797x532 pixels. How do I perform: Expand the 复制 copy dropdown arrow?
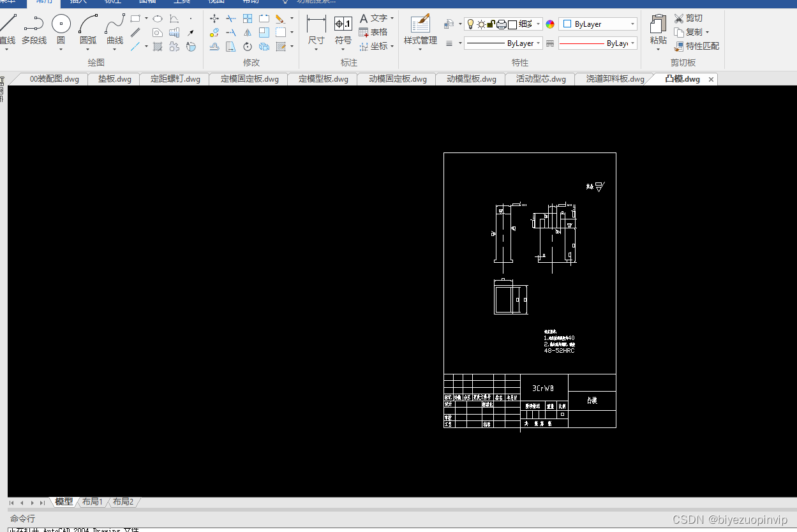(707, 32)
